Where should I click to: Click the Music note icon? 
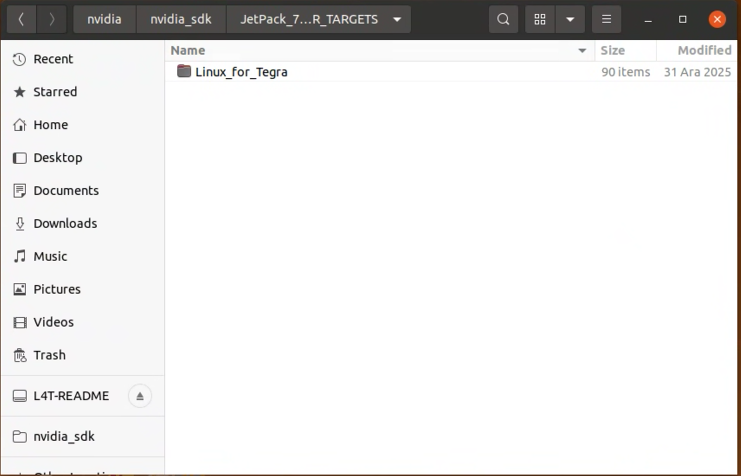pos(19,256)
